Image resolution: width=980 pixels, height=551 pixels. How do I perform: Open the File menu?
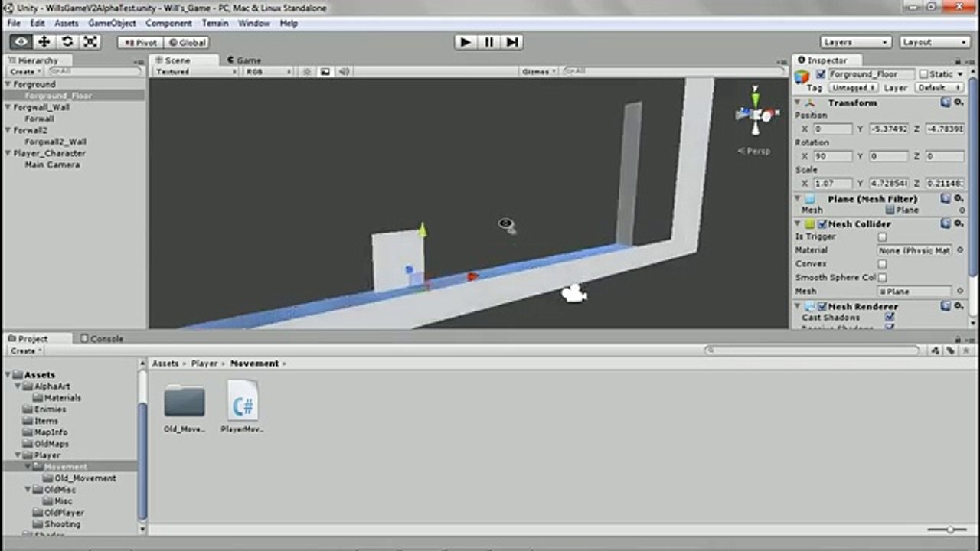(14, 24)
